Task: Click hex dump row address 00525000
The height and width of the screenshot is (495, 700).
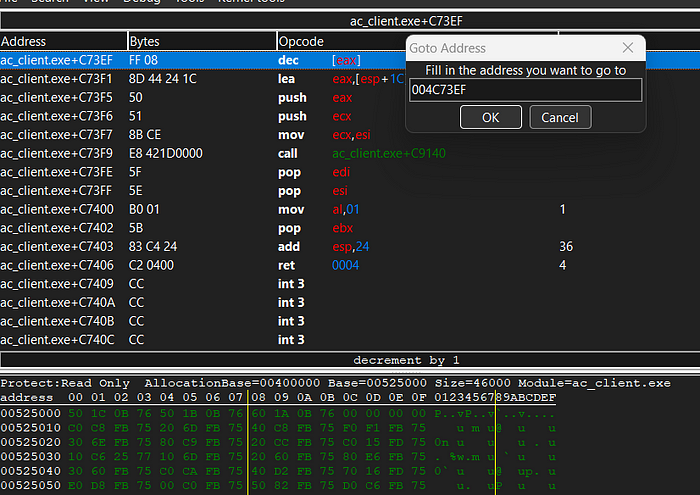Action: pos(30,413)
